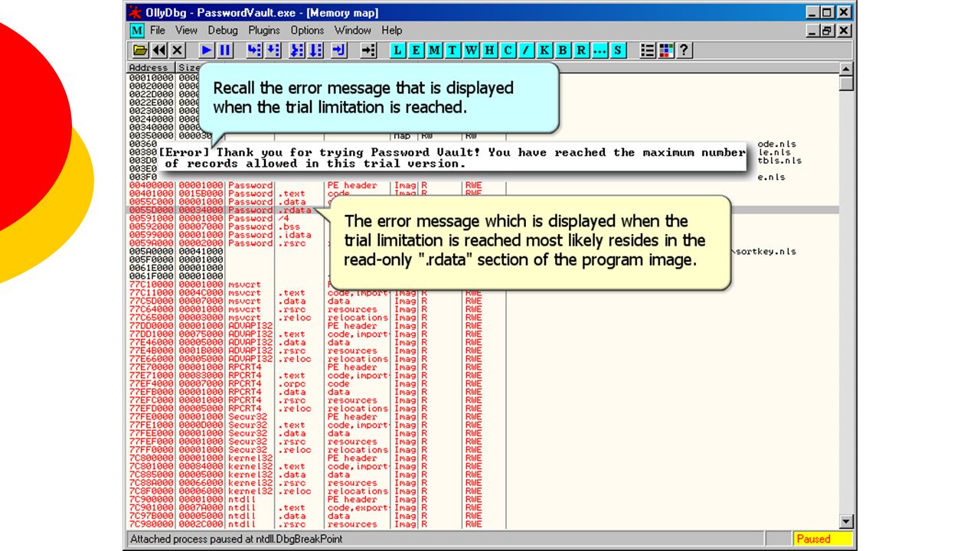Show Run trace with ellipsis button
980x551 pixels.
(x=599, y=51)
